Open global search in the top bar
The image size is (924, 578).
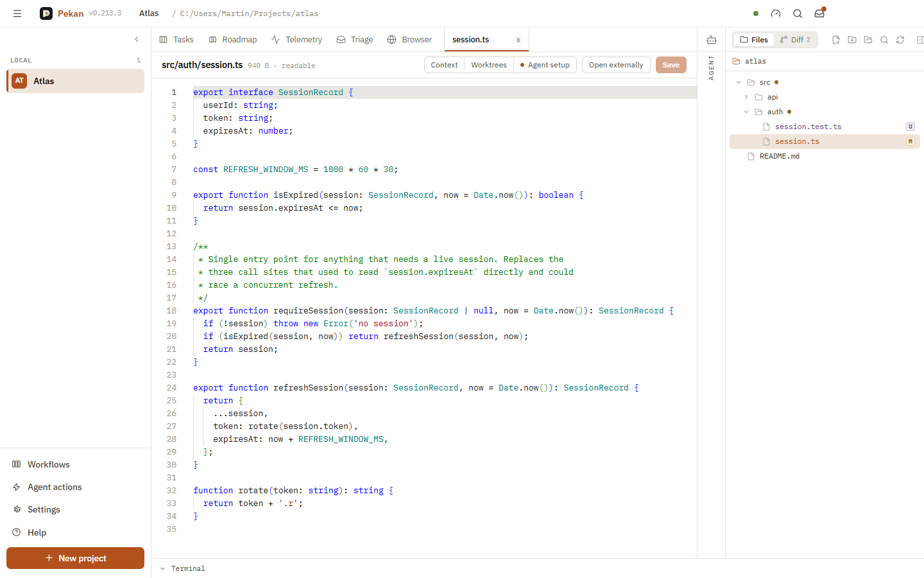tap(798, 13)
